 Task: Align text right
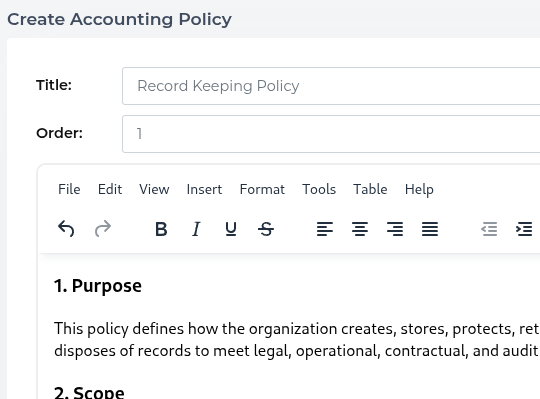click(395, 229)
